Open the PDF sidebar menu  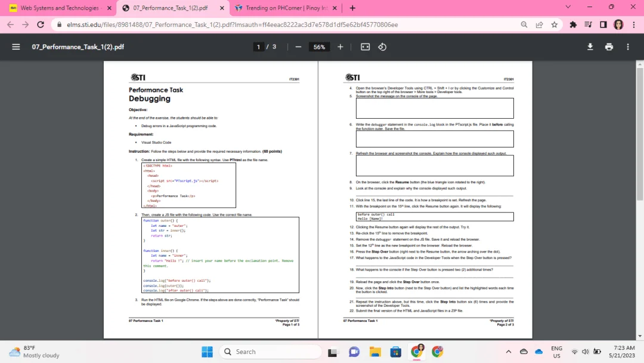click(x=16, y=47)
